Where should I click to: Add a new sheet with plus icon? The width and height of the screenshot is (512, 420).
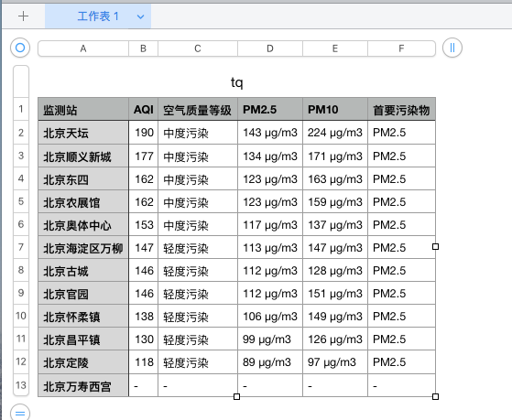[23, 16]
